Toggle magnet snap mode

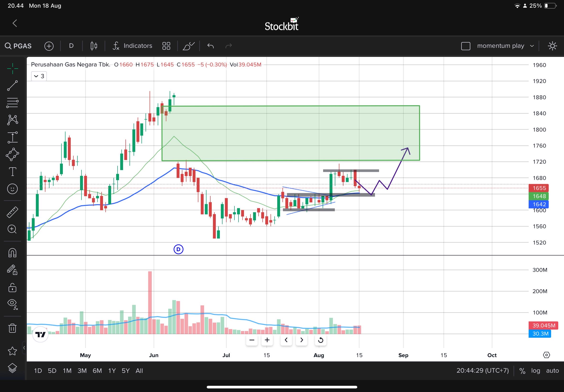coord(12,252)
